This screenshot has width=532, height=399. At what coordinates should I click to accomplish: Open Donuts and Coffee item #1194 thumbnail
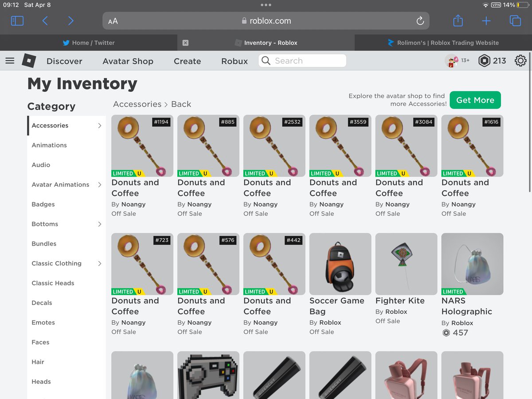[142, 146]
